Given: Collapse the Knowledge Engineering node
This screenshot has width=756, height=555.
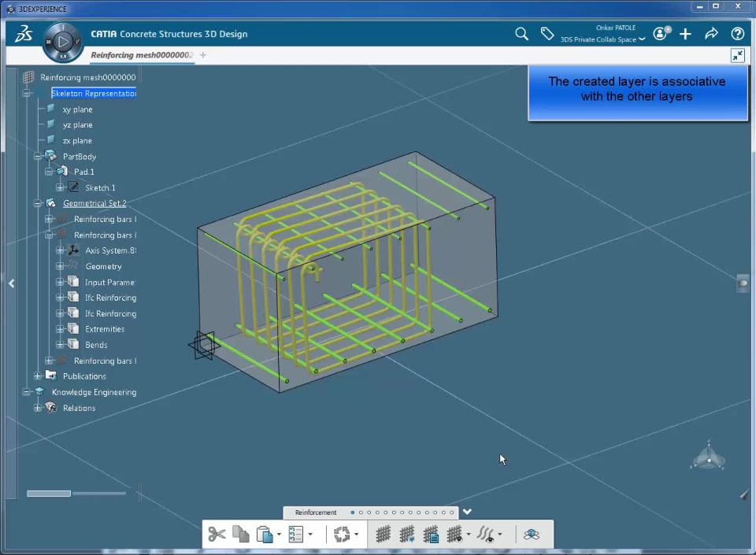Looking at the screenshot, I should pyautogui.click(x=27, y=392).
